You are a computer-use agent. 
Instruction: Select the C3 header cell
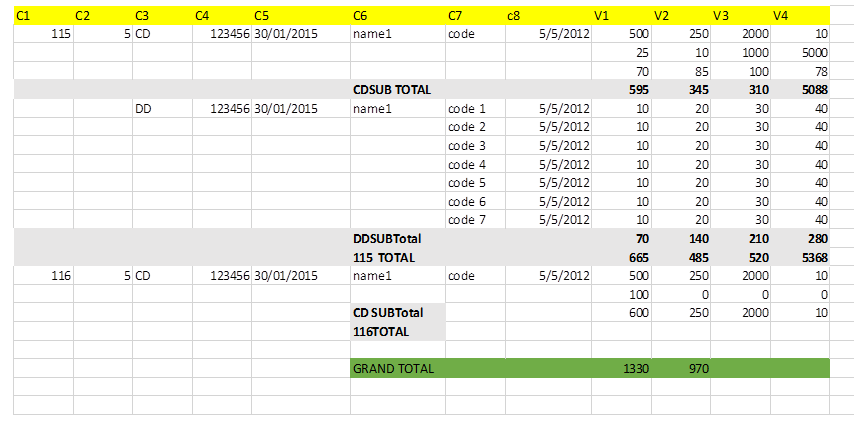[x=162, y=16]
